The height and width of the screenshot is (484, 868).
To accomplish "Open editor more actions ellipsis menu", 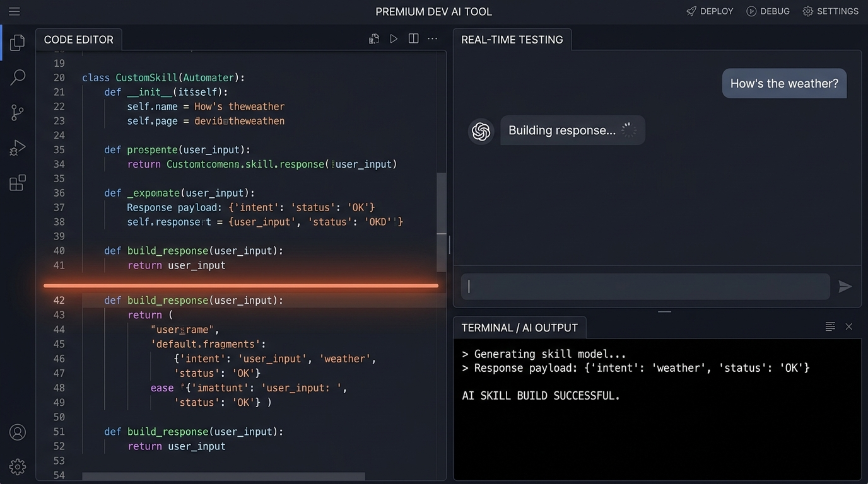I will pyautogui.click(x=433, y=39).
